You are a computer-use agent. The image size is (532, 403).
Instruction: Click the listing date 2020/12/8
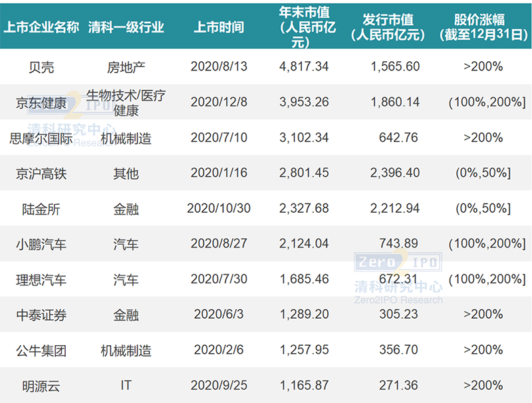(x=219, y=102)
